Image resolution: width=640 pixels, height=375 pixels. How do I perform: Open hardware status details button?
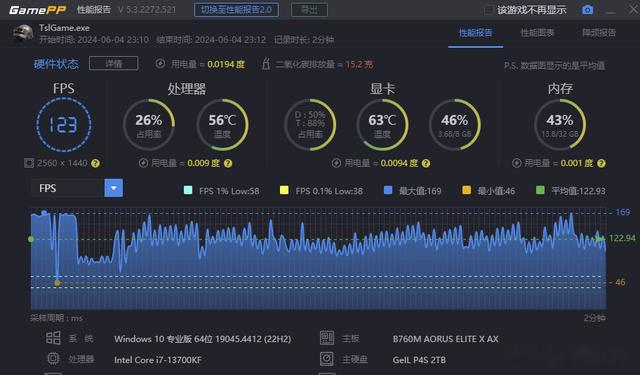coord(113,63)
